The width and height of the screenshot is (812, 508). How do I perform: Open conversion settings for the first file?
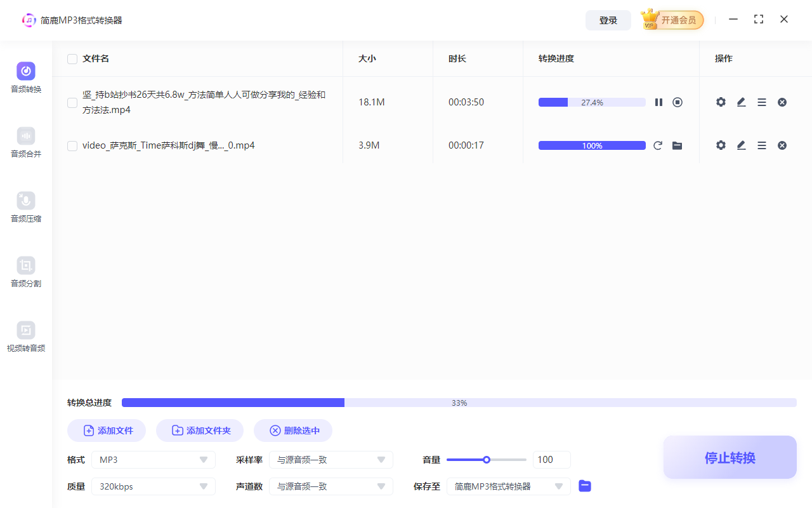[721, 102]
